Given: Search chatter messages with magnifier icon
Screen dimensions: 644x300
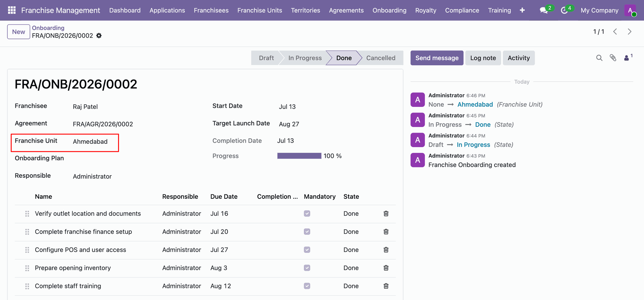Looking at the screenshot, I should click(599, 58).
